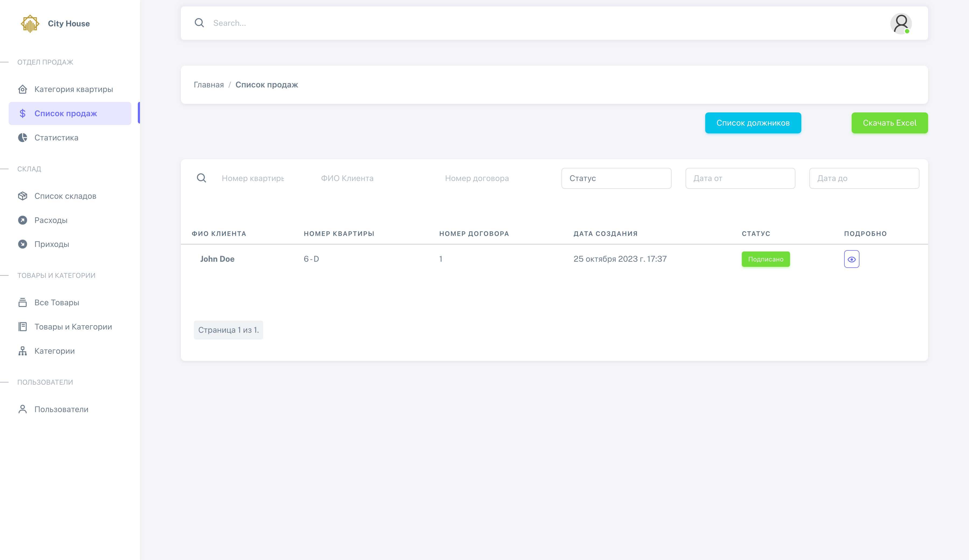
Task: Open Список складов in sidebar
Action: (x=70, y=196)
